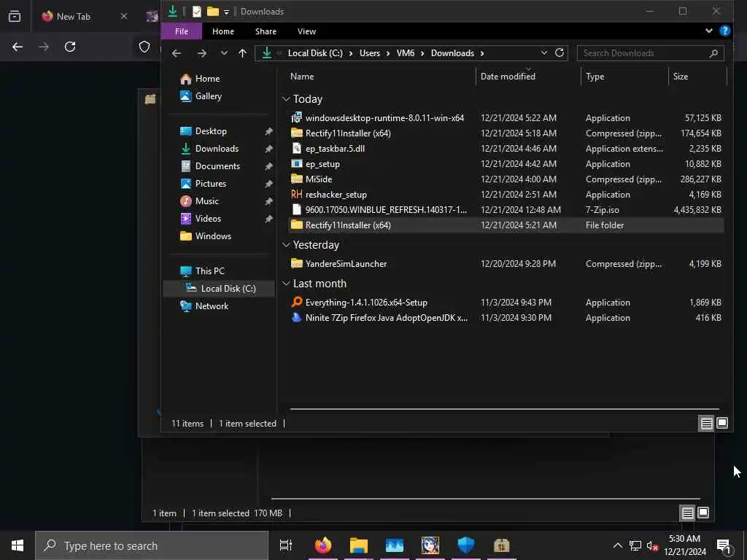Go back in File Explorer
The image size is (747, 560).
coord(177,53)
